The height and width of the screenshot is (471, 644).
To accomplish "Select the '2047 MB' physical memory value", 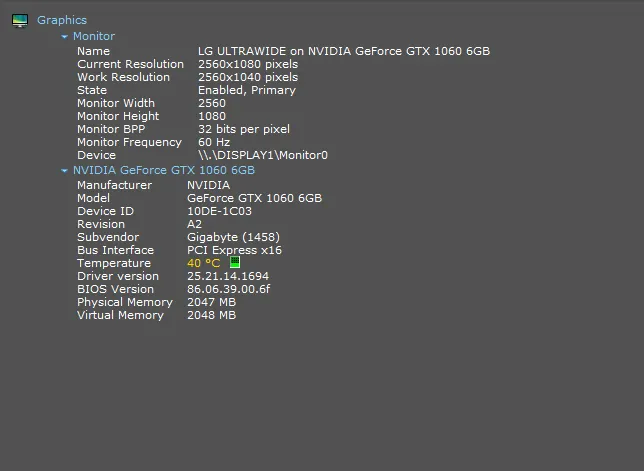I will pos(212,302).
